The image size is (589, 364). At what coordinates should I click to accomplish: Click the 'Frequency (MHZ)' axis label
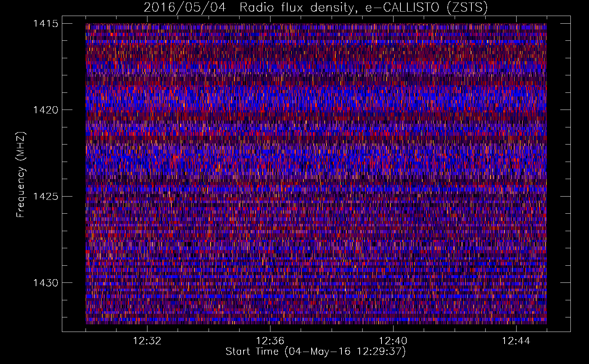pyautogui.click(x=21, y=175)
